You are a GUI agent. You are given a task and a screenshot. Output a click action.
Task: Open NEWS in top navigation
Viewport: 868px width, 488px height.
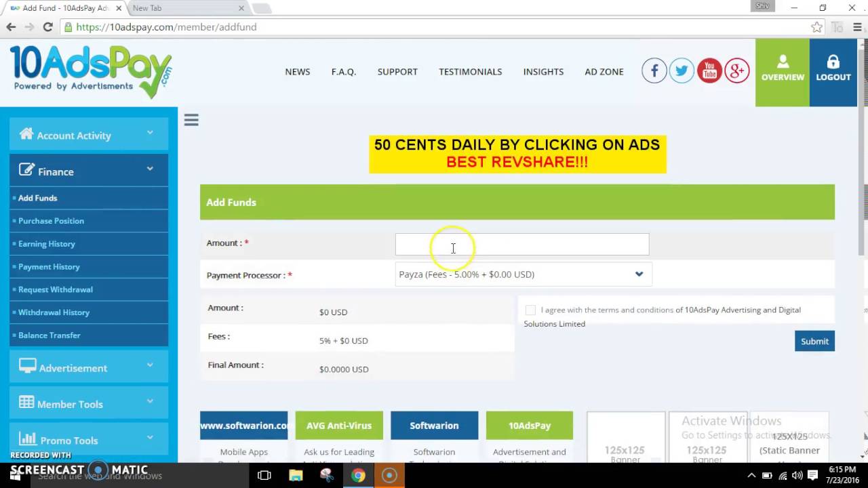298,71
